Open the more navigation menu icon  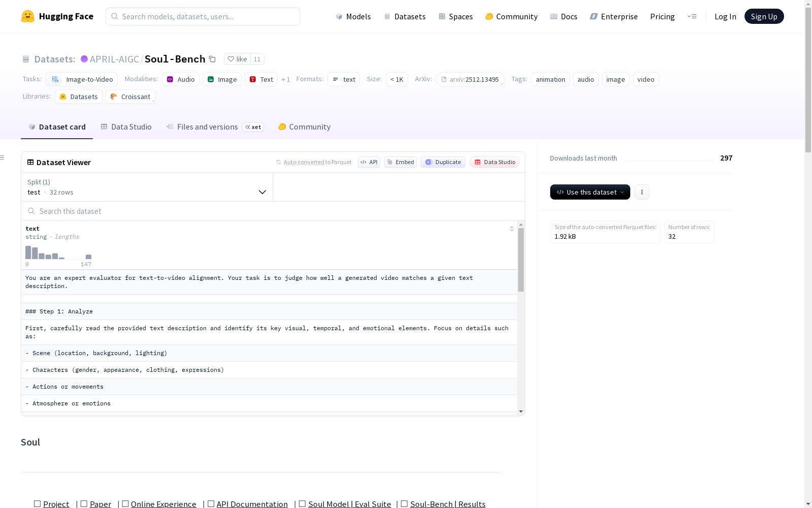tap(692, 16)
